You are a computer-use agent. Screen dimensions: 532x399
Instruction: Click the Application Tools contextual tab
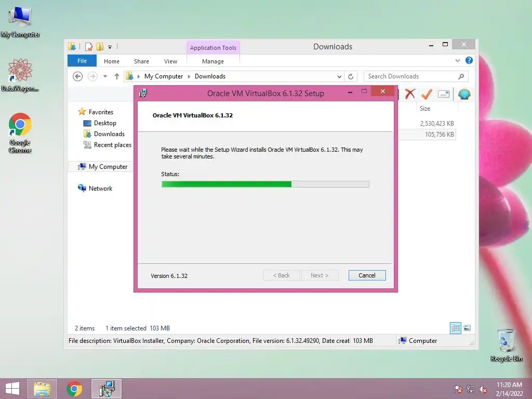(x=213, y=48)
